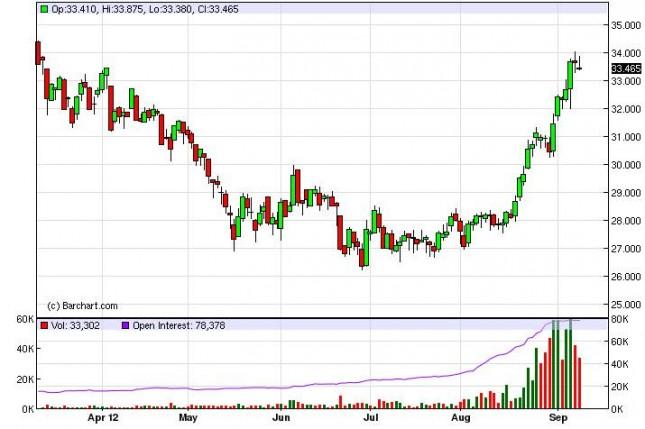Click the 34.000 price axis label
Image resolution: width=645 pixels, height=429 pixels.
click(626, 53)
